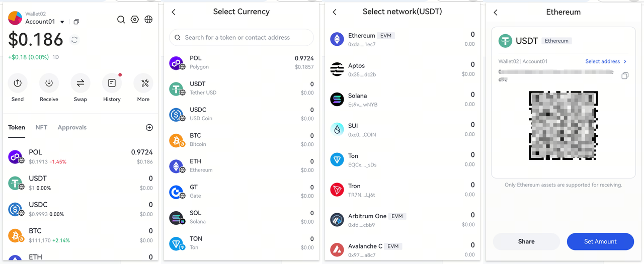Go back from Select Currency screen
The image size is (644, 264).
coord(174,12)
